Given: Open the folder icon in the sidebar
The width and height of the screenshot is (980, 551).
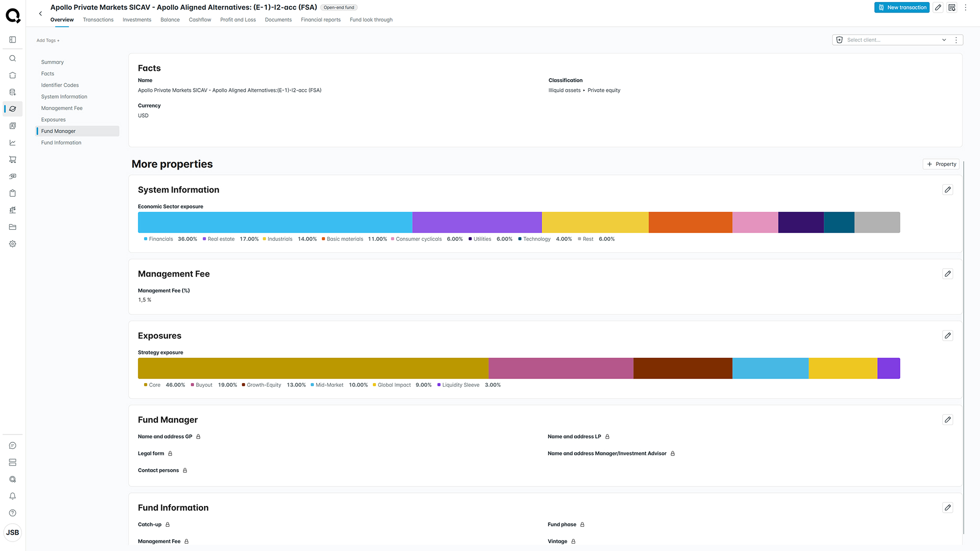Looking at the screenshot, I should tap(13, 227).
